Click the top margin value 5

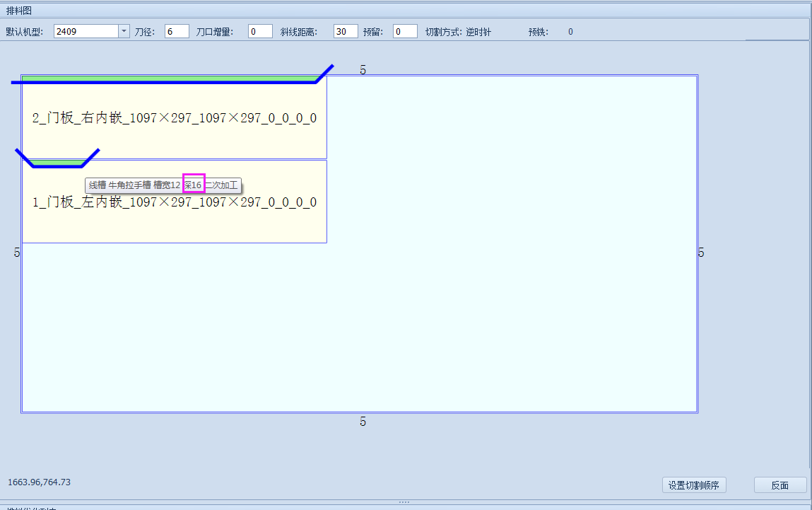363,70
